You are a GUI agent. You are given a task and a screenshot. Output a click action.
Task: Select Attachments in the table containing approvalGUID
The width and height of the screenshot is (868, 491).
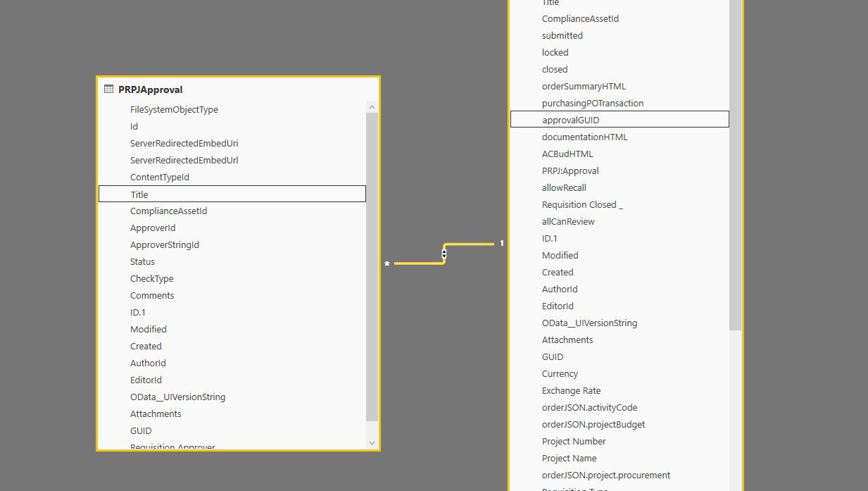pos(567,340)
